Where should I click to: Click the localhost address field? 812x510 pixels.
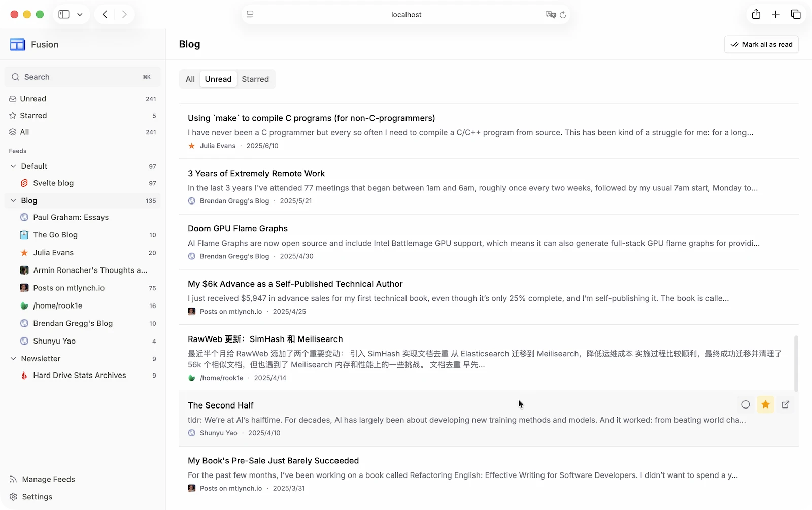pyautogui.click(x=406, y=15)
